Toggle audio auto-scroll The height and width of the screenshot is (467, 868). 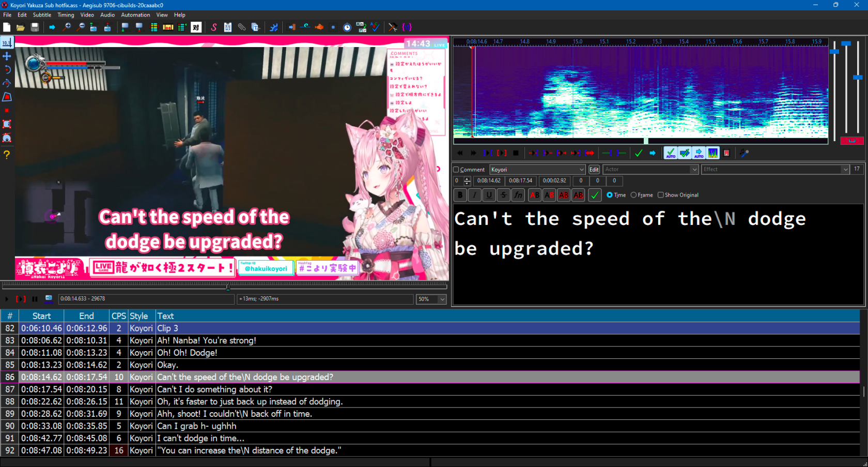pos(699,153)
